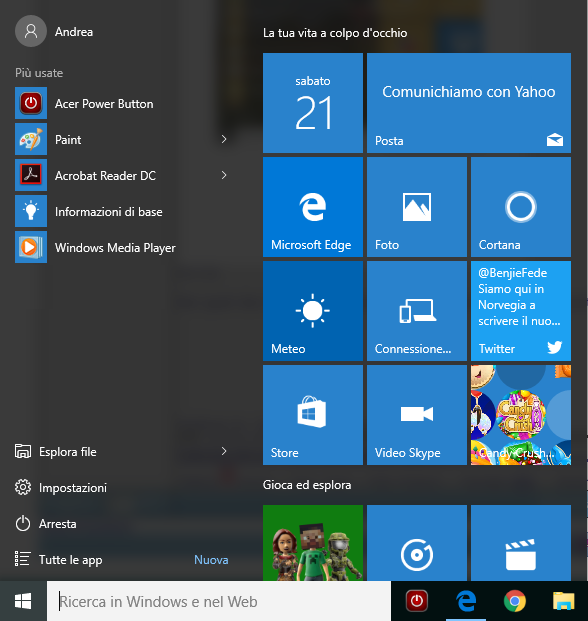
Task: Open the Twitter tile
Action: point(521,311)
